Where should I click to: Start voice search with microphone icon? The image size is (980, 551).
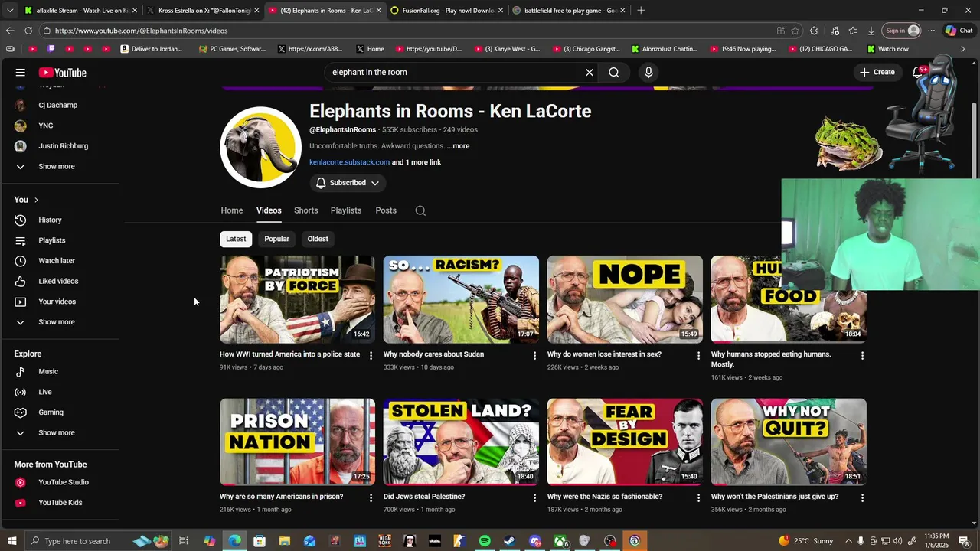648,73
